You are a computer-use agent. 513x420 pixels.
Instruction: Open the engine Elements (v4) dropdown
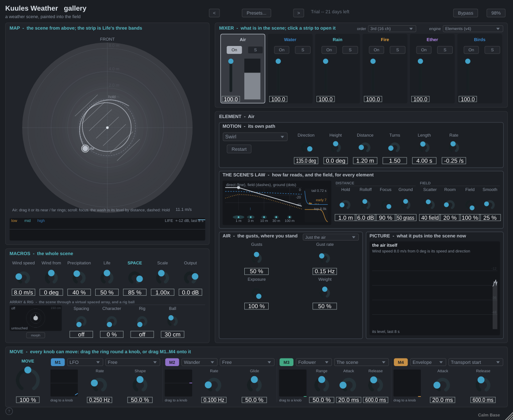[473, 29]
